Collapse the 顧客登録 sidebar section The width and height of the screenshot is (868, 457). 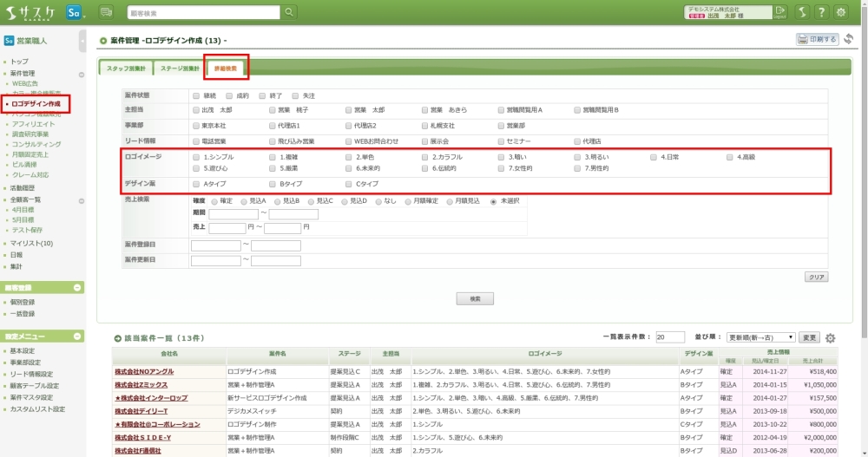(77, 287)
